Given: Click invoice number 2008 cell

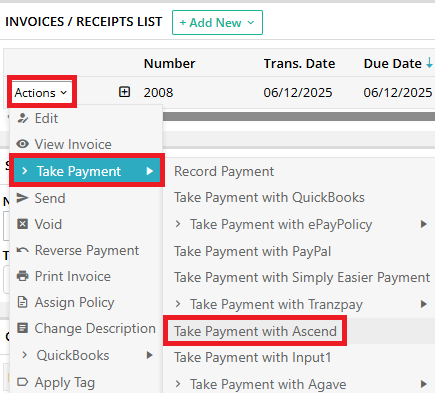Looking at the screenshot, I should tap(158, 92).
